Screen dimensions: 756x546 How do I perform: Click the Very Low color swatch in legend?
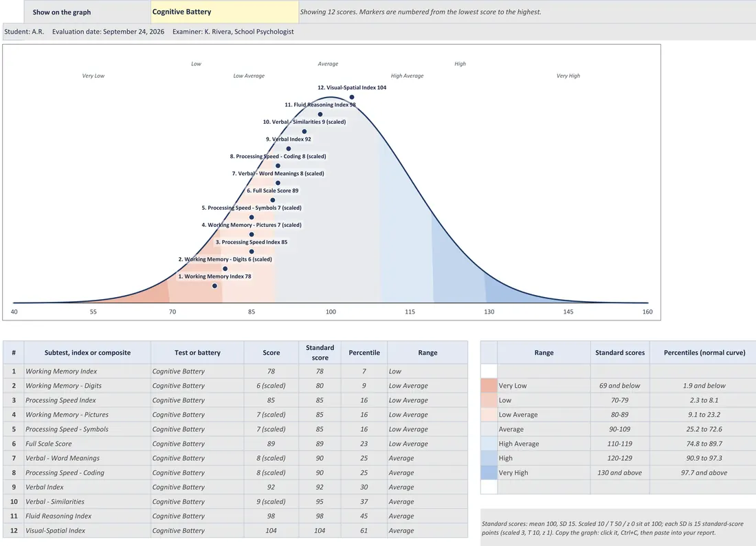point(489,385)
